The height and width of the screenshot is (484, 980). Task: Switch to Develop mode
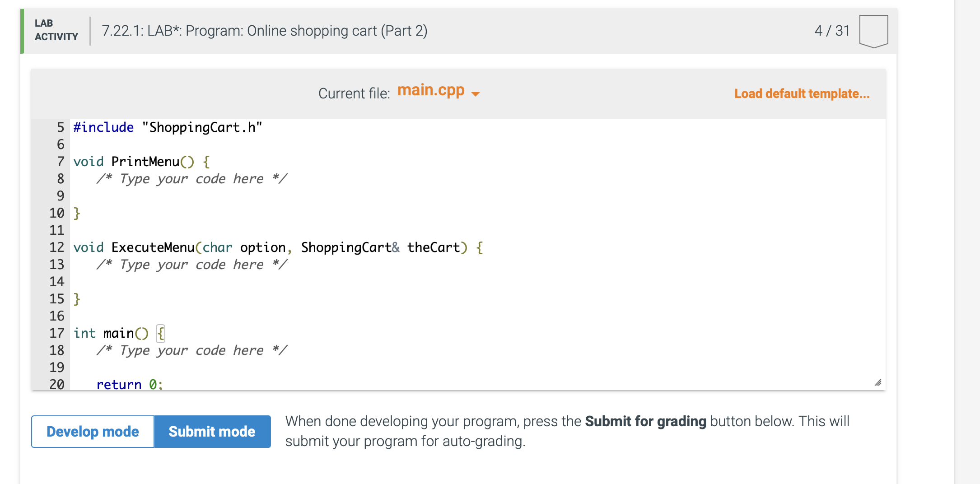pos(92,431)
